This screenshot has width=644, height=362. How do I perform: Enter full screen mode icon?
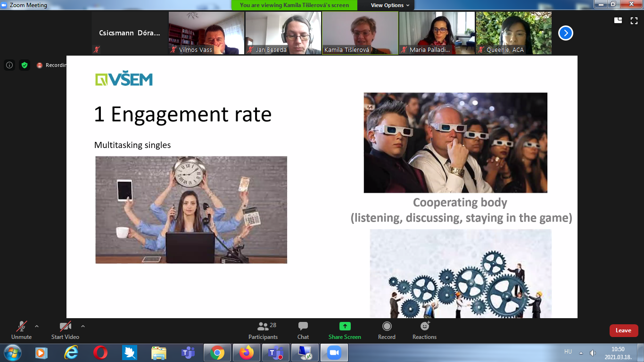(x=634, y=20)
